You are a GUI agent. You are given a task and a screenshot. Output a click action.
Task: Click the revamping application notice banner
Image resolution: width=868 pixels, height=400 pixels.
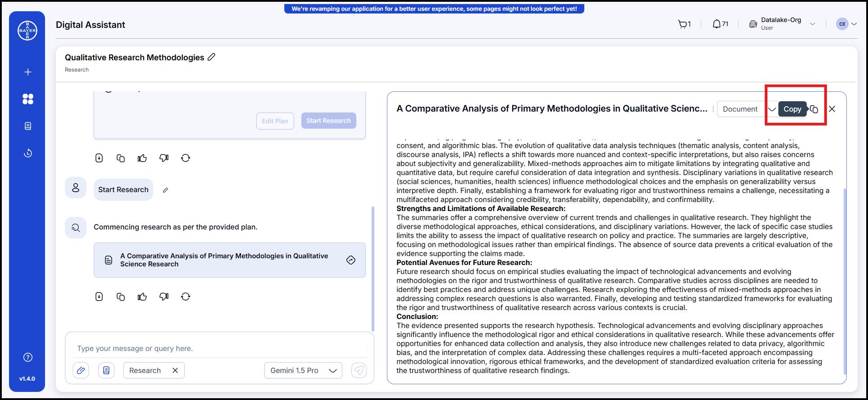point(434,9)
